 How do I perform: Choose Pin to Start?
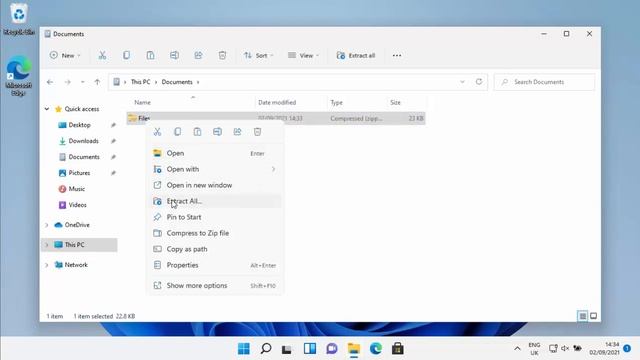tap(215, 217)
